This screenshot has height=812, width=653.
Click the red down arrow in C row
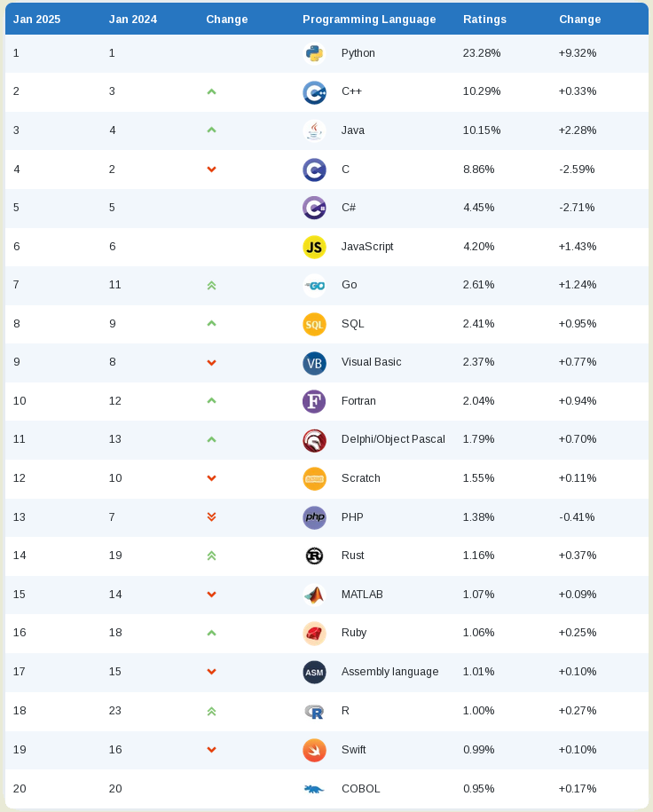[211, 169]
